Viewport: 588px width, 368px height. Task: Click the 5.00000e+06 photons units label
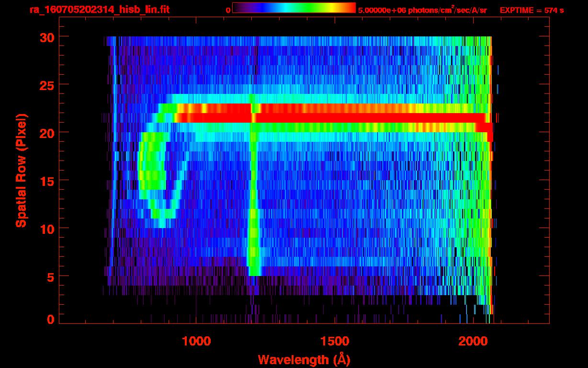422,10
